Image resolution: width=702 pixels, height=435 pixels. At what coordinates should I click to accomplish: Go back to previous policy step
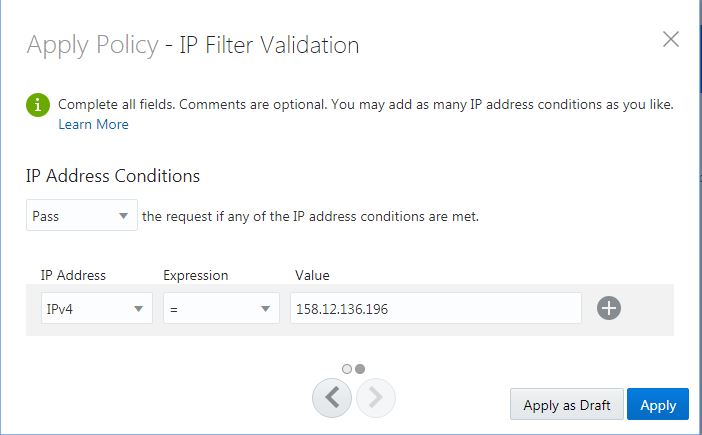(x=332, y=397)
